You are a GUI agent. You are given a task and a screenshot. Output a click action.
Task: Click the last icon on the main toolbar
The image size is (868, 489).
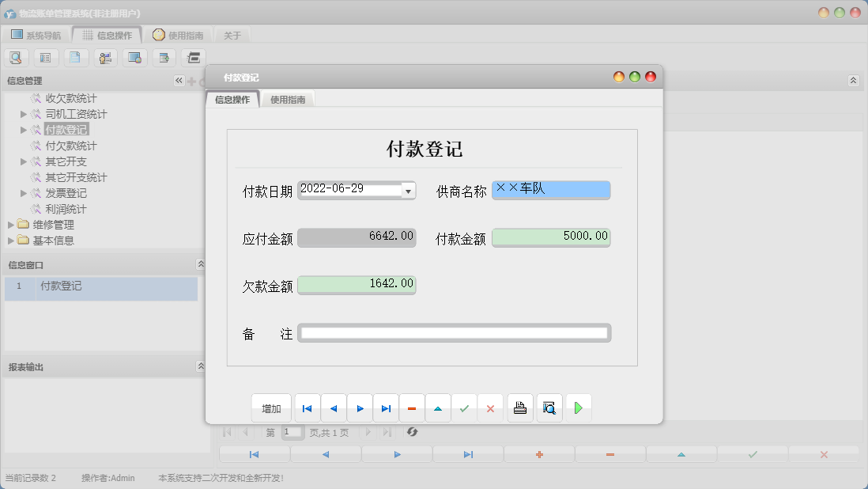[192, 57]
